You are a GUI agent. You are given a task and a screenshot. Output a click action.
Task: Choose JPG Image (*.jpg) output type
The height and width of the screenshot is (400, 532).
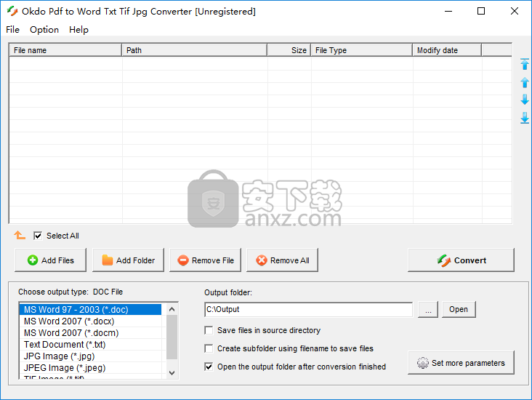pos(59,356)
